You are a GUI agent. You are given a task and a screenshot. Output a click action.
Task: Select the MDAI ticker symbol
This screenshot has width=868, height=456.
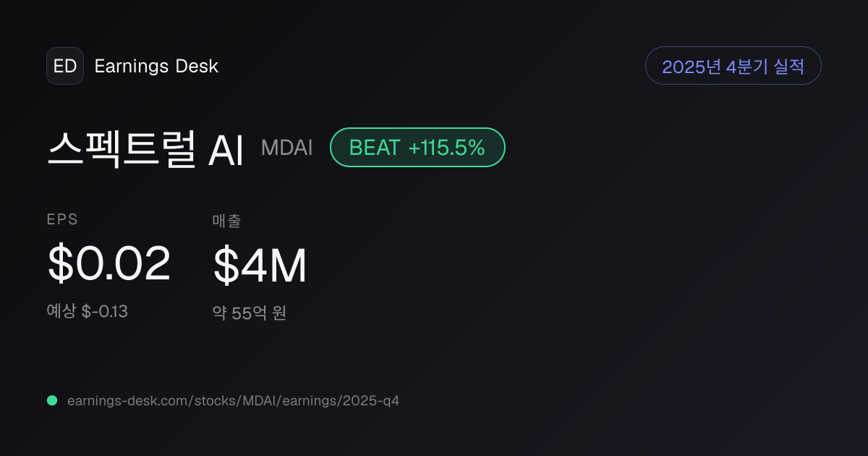coord(287,148)
